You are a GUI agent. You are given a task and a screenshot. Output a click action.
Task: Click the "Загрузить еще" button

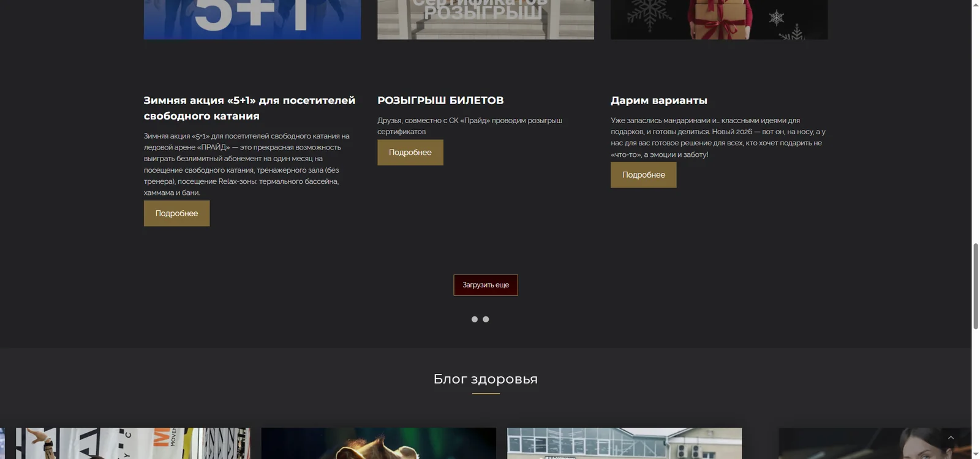(x=486, y=285)
